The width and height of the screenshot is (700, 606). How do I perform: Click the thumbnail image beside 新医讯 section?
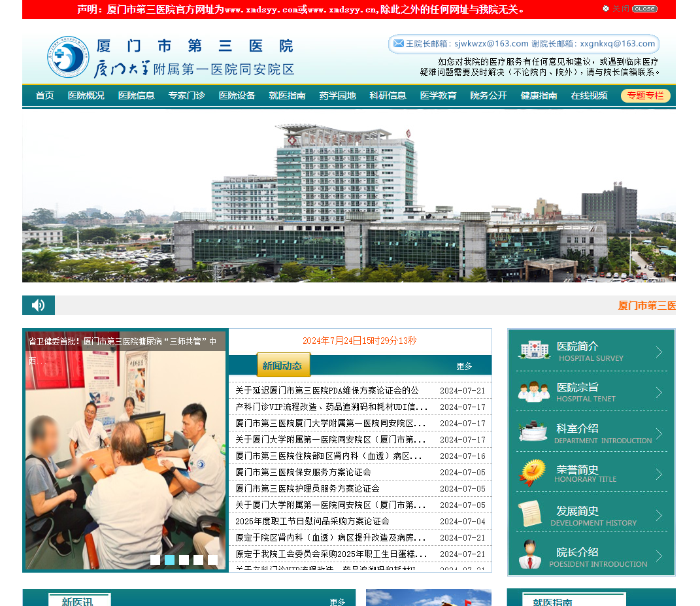[x=429, y=598]
